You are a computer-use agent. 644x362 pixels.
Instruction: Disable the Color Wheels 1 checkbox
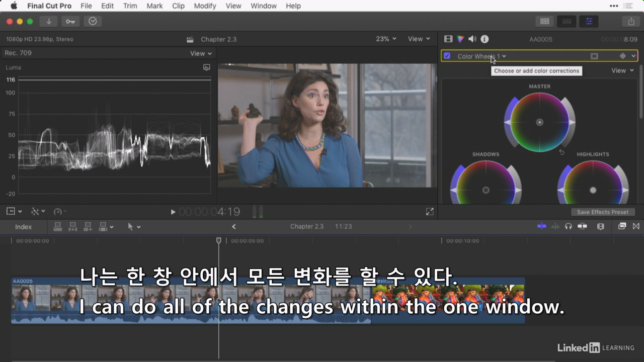click(x=447, y=56)
